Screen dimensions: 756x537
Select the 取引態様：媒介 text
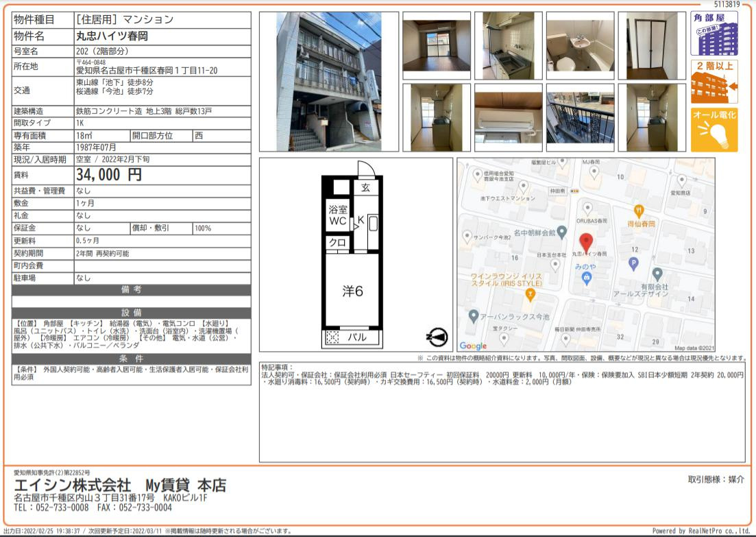(x=716, y=479)
